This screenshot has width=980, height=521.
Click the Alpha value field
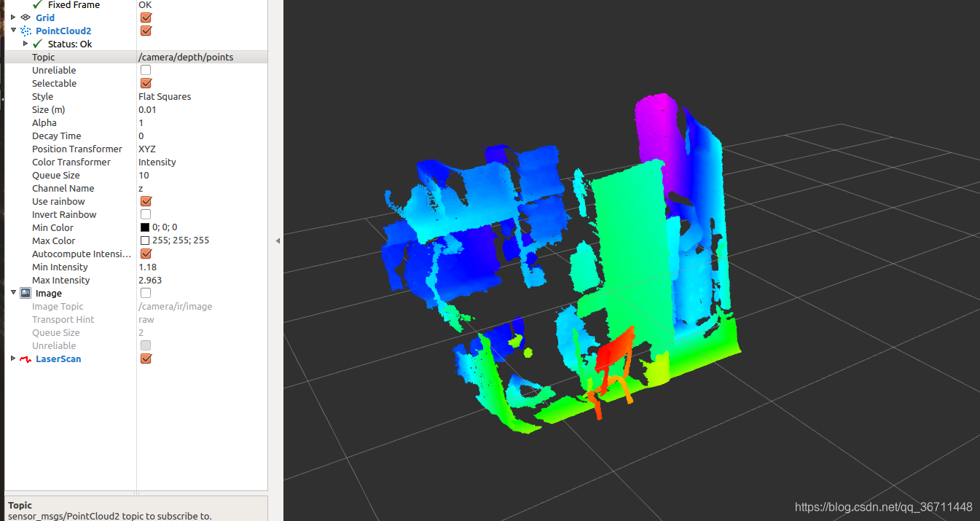point(202,122)
